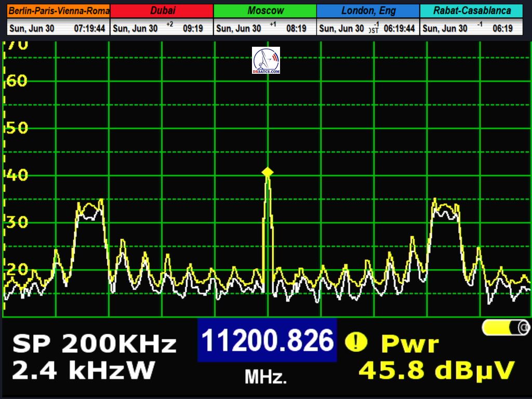This screenshot has width=532, height=399.
Task: Click the DST indicator in London clock
Action: click(374, 30)
